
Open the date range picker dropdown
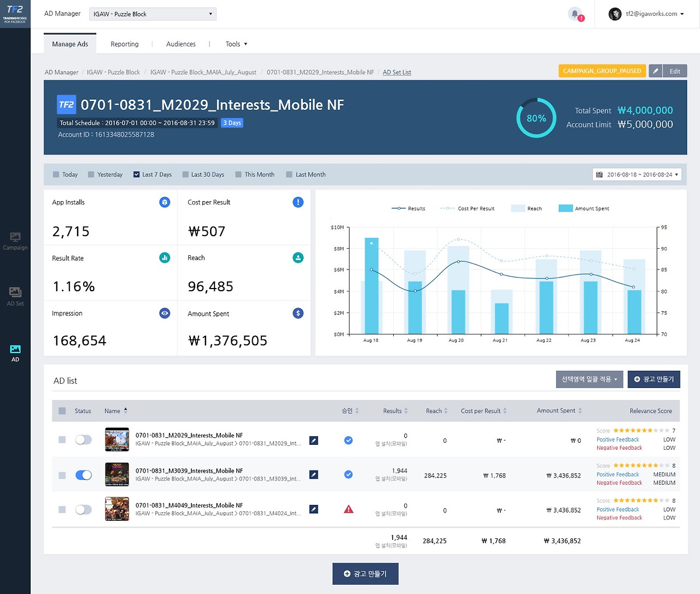pos(637,175)
